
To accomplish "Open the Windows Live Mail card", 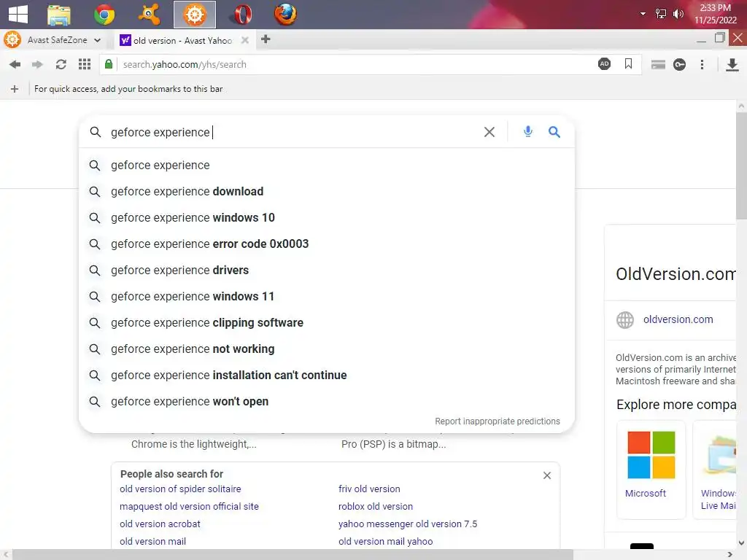I will click(x=716, y=469).
